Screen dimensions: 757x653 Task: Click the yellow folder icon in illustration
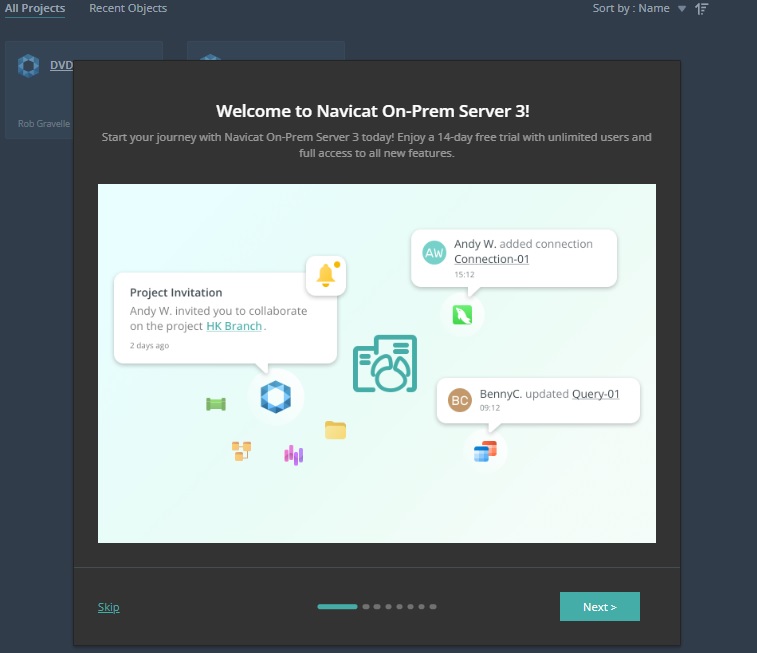click(x=335, y=430)
